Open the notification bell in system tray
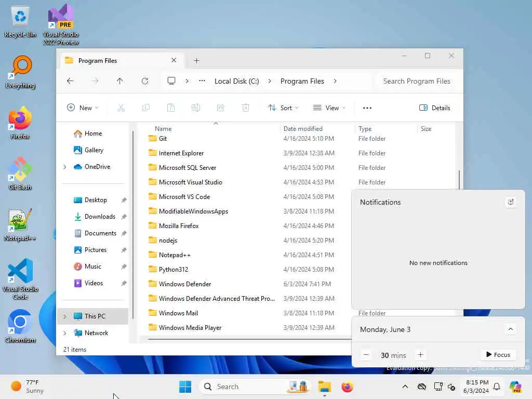This screenshot has width=532, height=399. tap(497, 387)
